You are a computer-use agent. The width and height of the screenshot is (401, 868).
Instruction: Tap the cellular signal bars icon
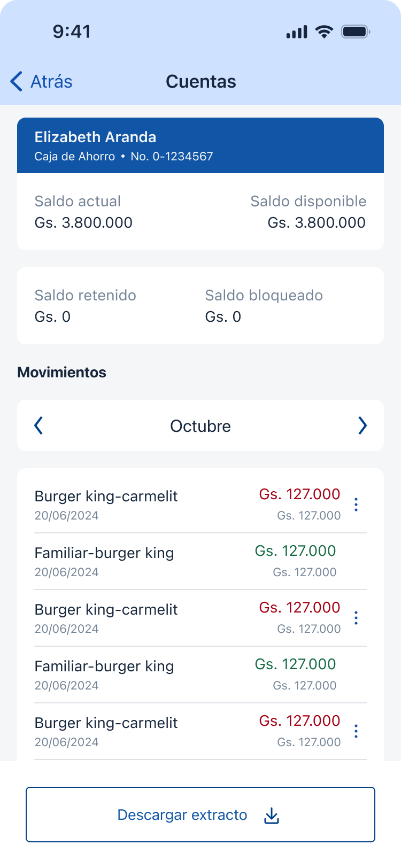(297, 32)
